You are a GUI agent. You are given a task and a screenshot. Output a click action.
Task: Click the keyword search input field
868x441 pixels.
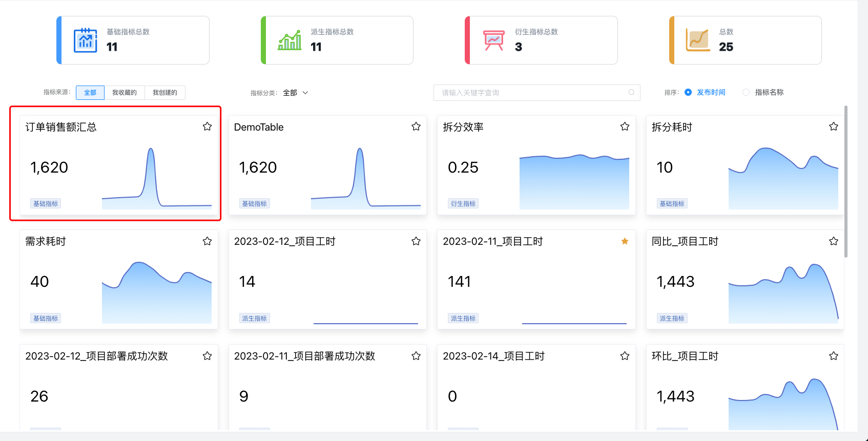click(533, 93)
